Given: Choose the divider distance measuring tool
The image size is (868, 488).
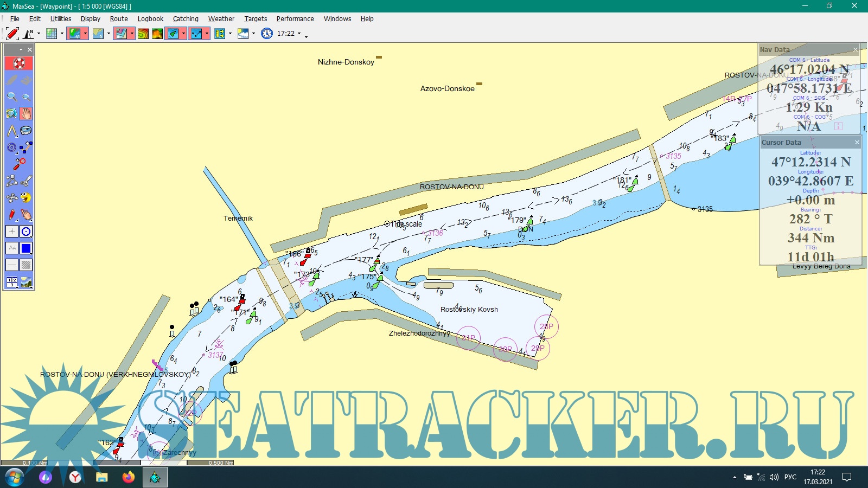Looking at the screenshot, I should 11,131.
